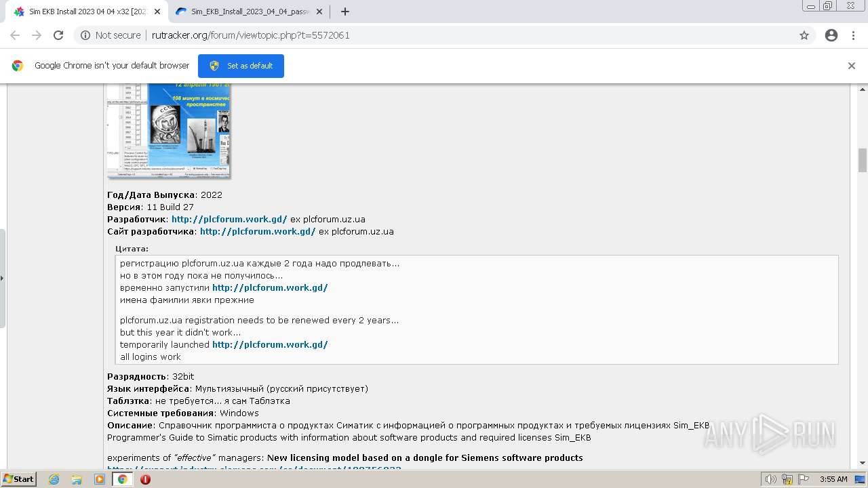Close the Sim_EKB_Install_2023_04_04_passw tab
The width and height of the screenshot is (868, 488).
[x=319, y=12]
